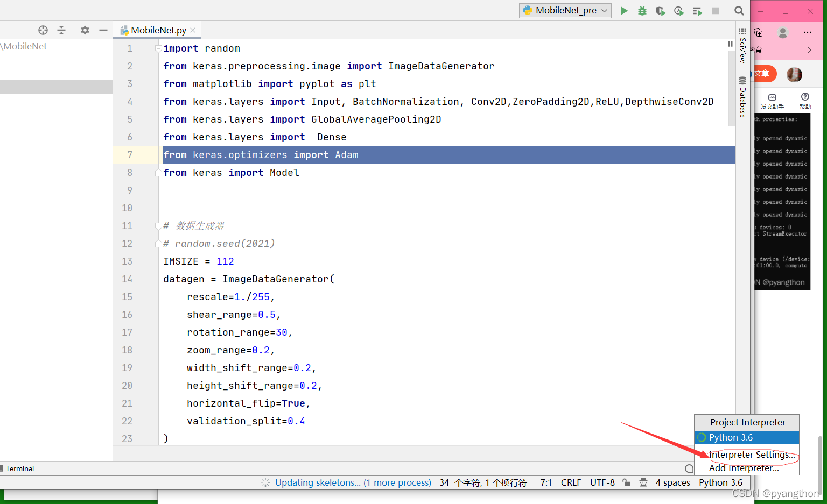Close the MobileNet.py tab

pos(193,30)
